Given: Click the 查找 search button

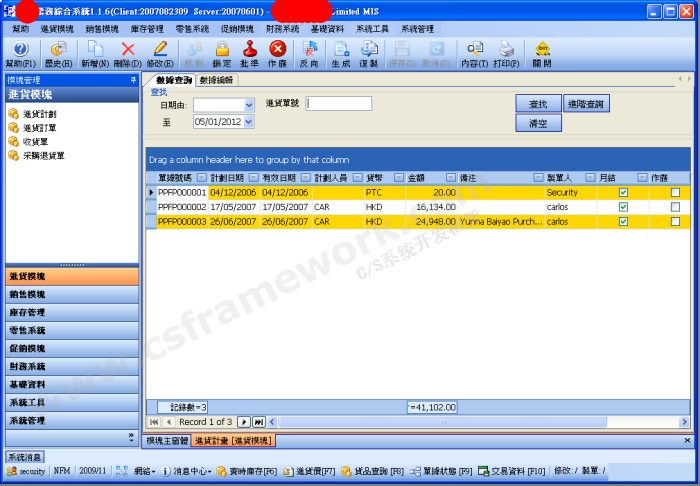Looking at the screenshot, I should coord(538,104).
